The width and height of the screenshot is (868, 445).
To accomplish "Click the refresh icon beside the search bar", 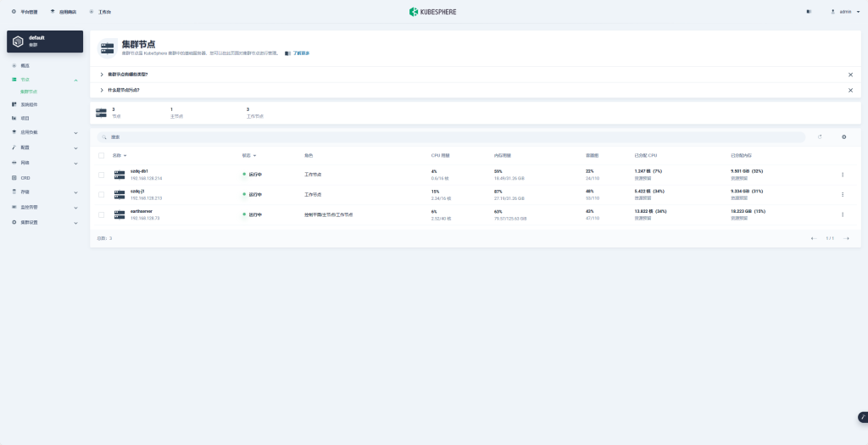I will click(820, 136).
